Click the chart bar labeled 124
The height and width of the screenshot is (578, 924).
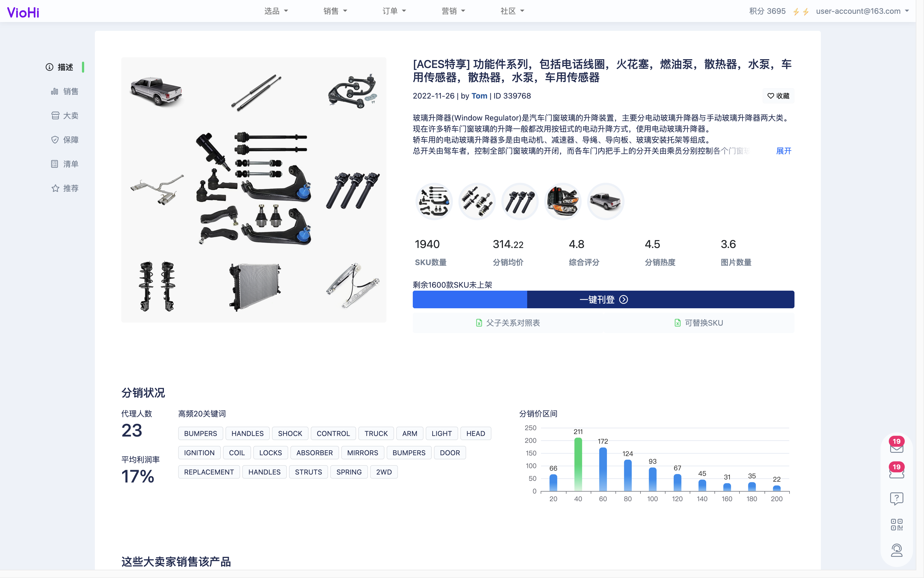(x=628, y=476)
